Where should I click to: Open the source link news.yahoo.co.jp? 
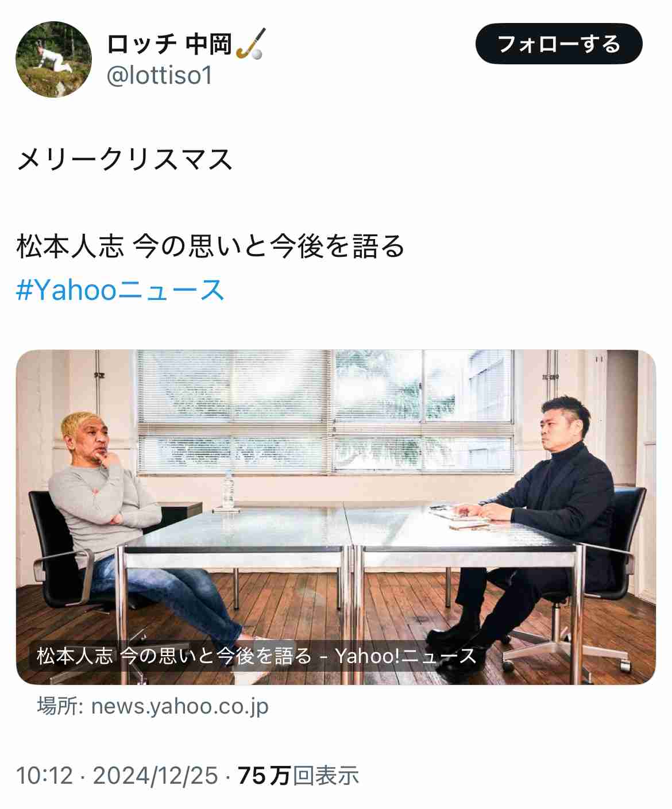click(180, 706)
